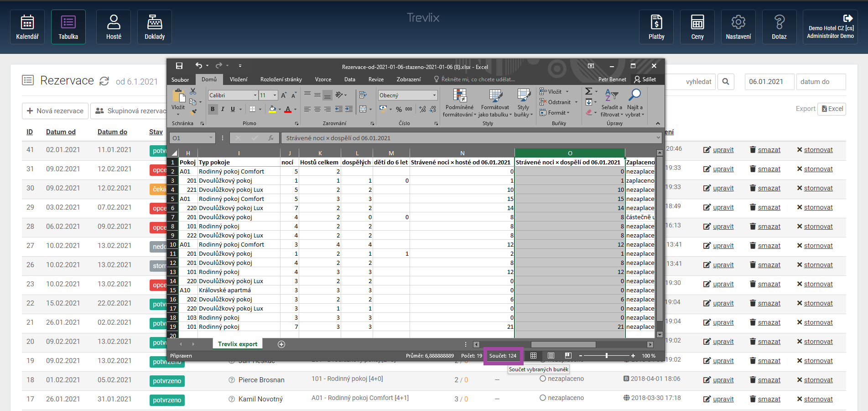Decrease decimal places

pyautogui.click(x=433, y=109)
